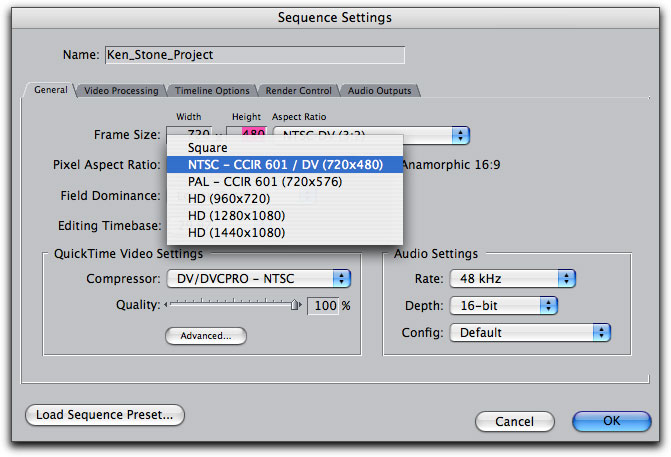
Task: Click the Load Sequence Preset... button
Action: point(105,414)
